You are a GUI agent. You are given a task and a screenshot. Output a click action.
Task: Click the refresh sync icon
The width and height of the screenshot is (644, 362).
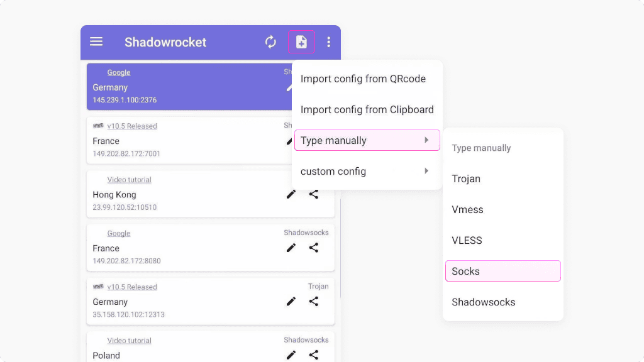(270, 42)
